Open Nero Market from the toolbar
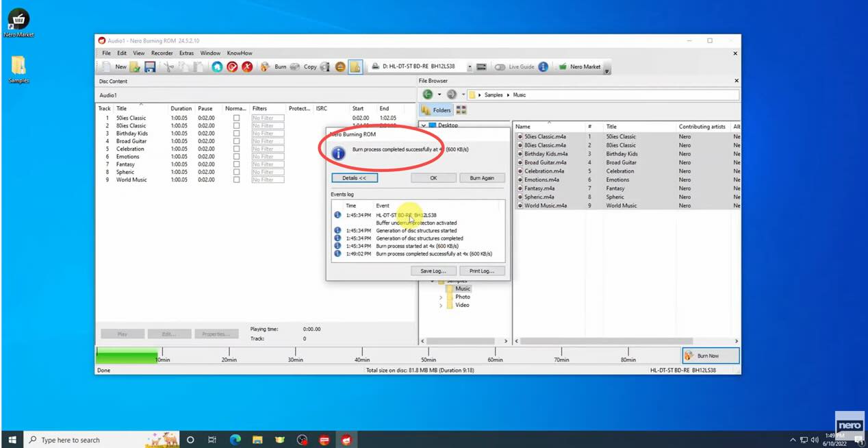The width and height of the screenshot is (868, 448). (579, 66)
